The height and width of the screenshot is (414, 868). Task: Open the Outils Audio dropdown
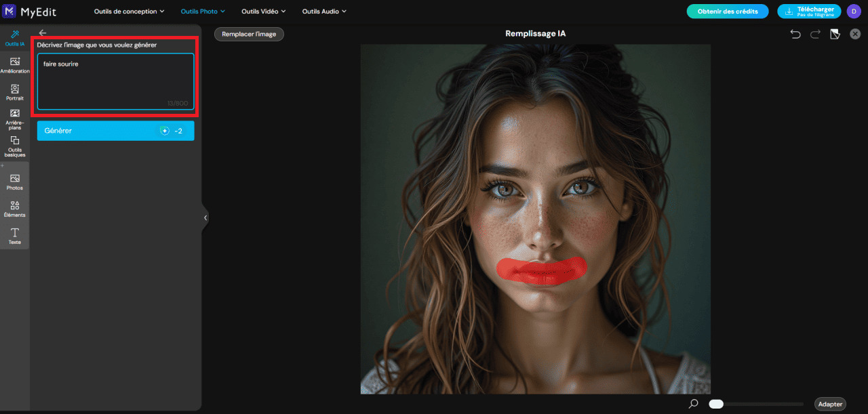point(324,11)
